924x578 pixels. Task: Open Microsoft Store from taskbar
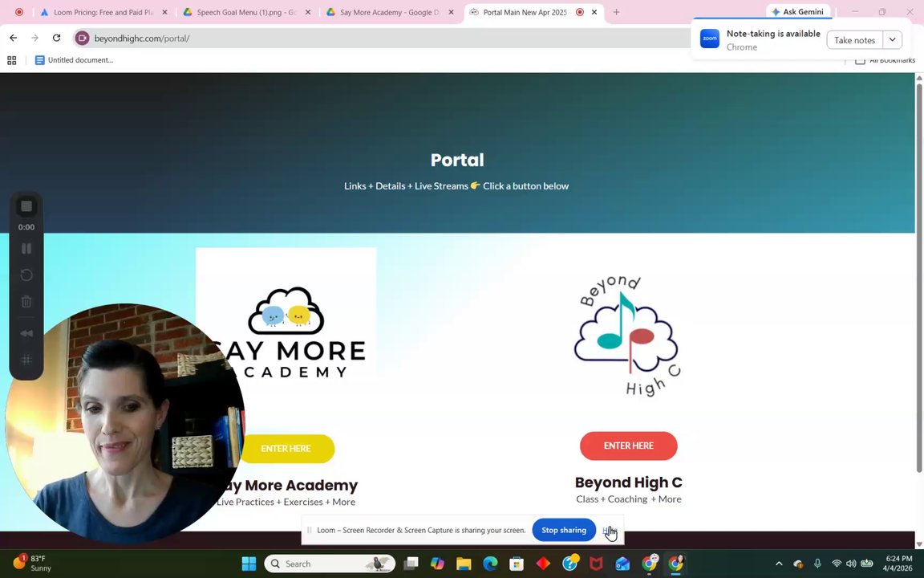(517, 564)
